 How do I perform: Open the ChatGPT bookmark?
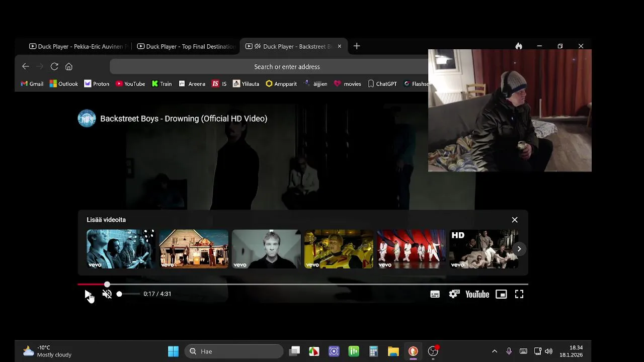click(382, 84)
